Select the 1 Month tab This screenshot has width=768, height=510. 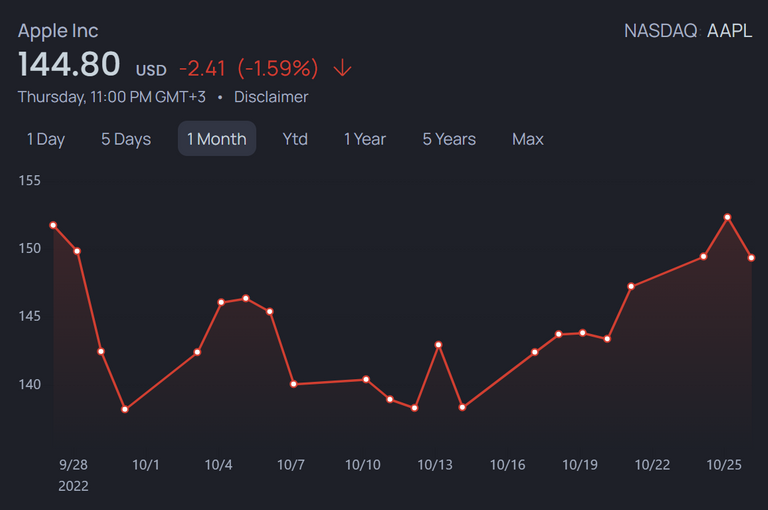coord(216,139)
